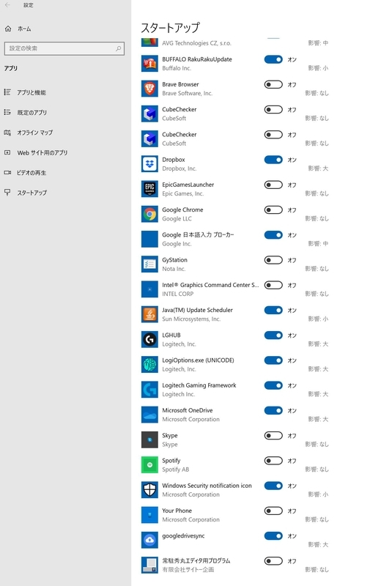Click the BUFFALO RakuRakuUpdate app icon

[149, 64]
